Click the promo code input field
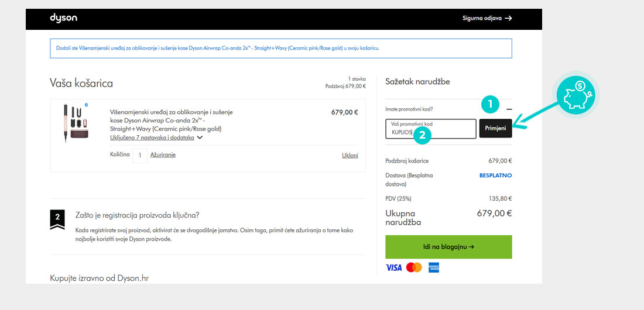This screenshot has height=310, width=644. tap(431, 129)
